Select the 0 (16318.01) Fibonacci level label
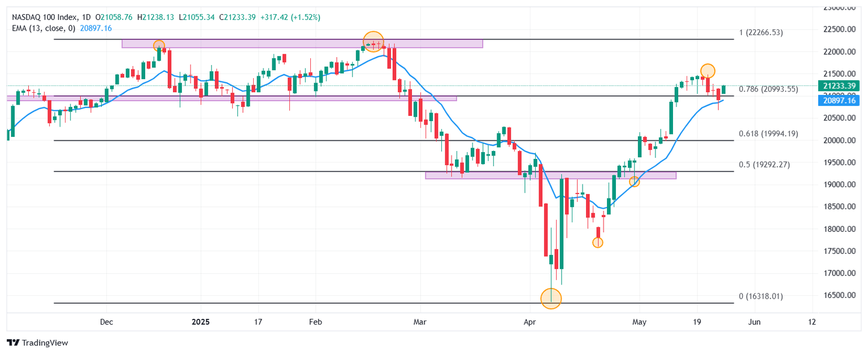This screenshot has height=354, width=868. [761, 296]
